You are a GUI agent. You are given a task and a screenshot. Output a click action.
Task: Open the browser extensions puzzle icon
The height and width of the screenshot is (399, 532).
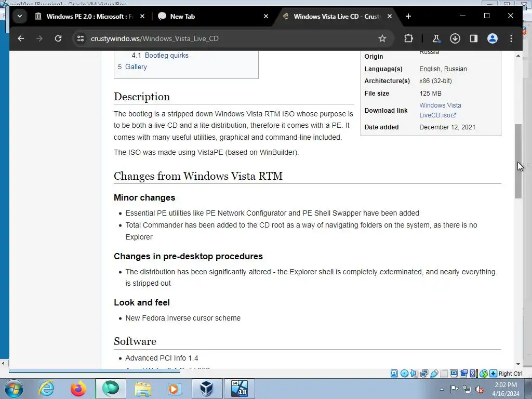tap(408, 38)
